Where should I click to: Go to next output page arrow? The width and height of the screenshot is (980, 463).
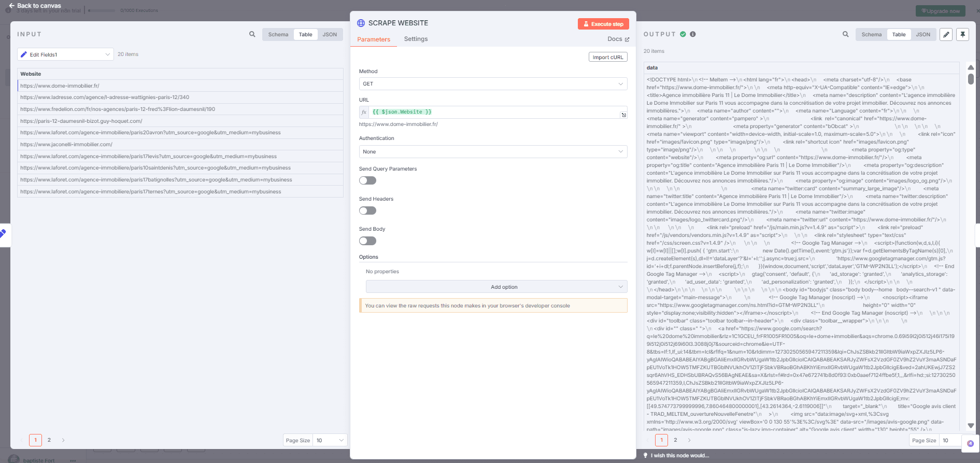pos(689,440)
